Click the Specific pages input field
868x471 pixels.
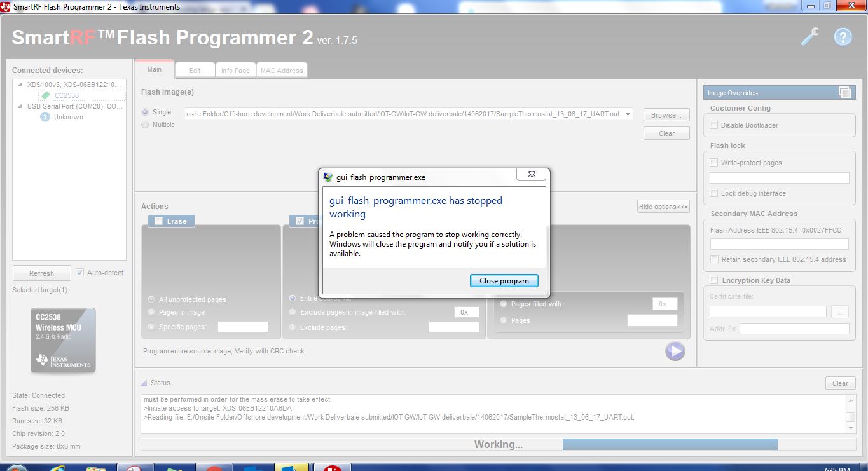[243, 327]
